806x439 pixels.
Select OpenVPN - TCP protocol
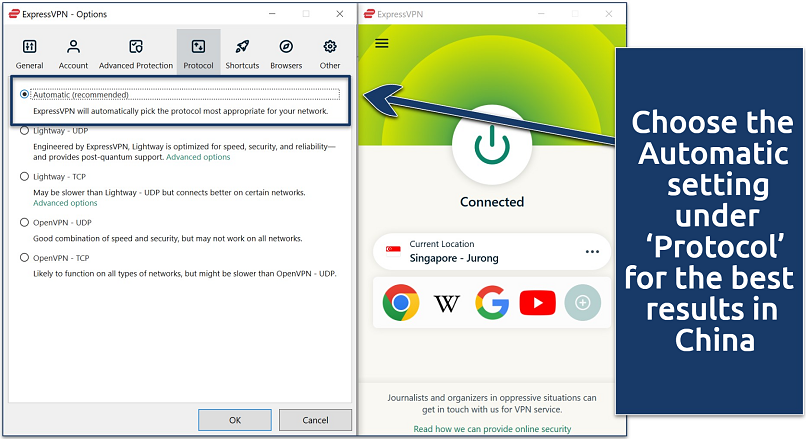tap(24, 258)
